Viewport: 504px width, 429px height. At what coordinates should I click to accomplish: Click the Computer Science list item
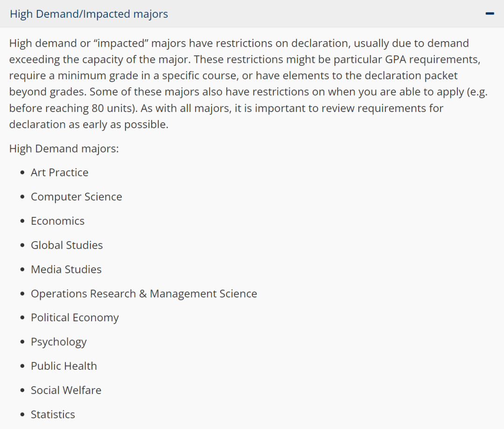pyautogui.click(x=76, y=197)
